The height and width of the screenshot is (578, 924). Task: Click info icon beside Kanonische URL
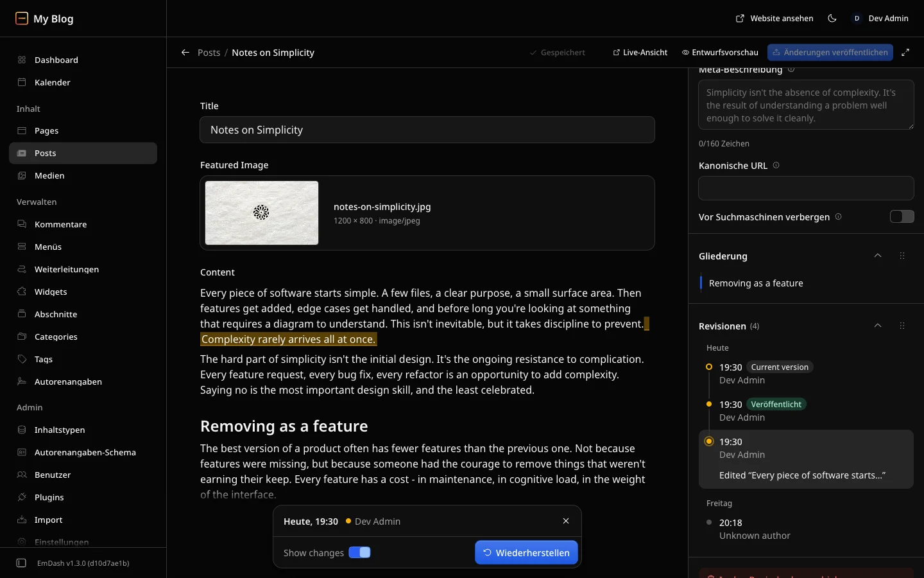click(776, 166)
